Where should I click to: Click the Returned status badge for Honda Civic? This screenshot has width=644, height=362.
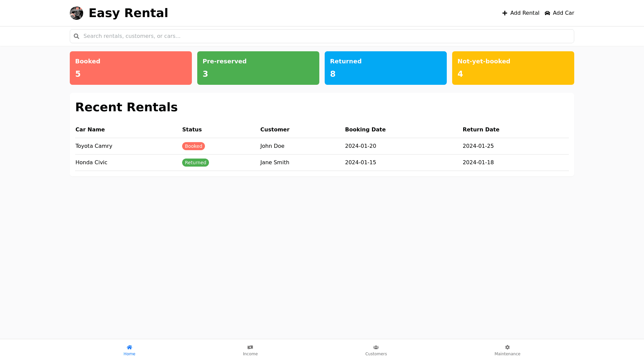[x=196, y=163]
